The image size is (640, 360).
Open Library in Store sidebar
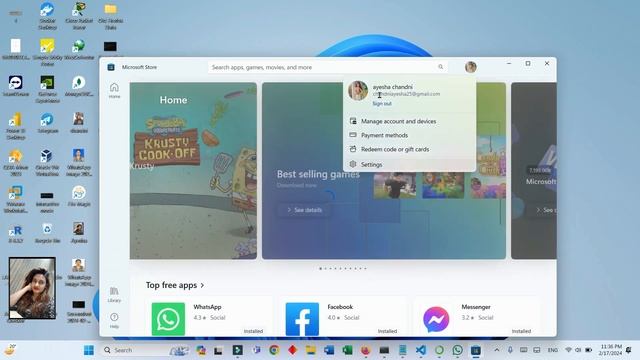click(114, 294)
